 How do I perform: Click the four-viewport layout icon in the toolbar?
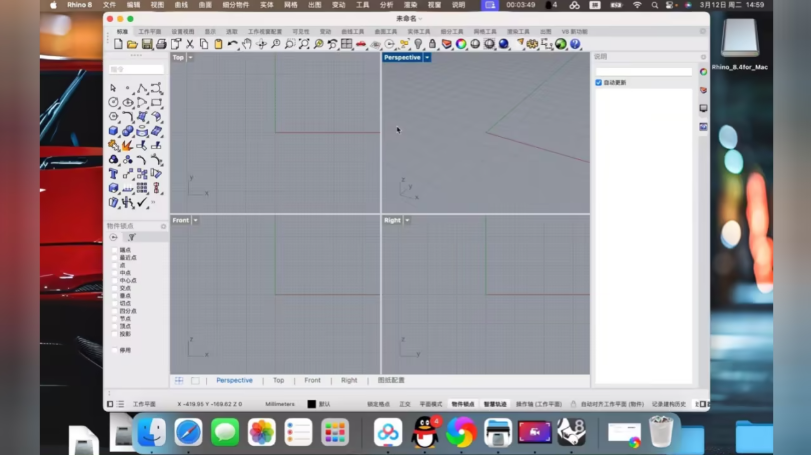347,44
